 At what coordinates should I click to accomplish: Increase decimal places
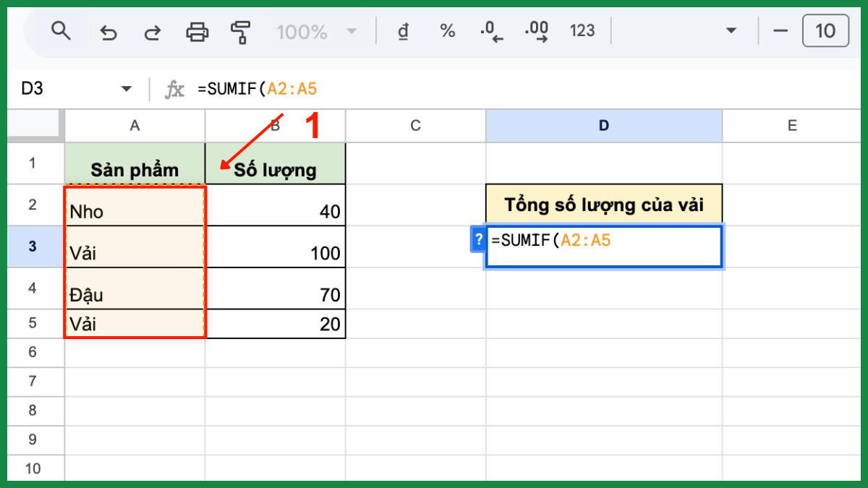point(536,31)
